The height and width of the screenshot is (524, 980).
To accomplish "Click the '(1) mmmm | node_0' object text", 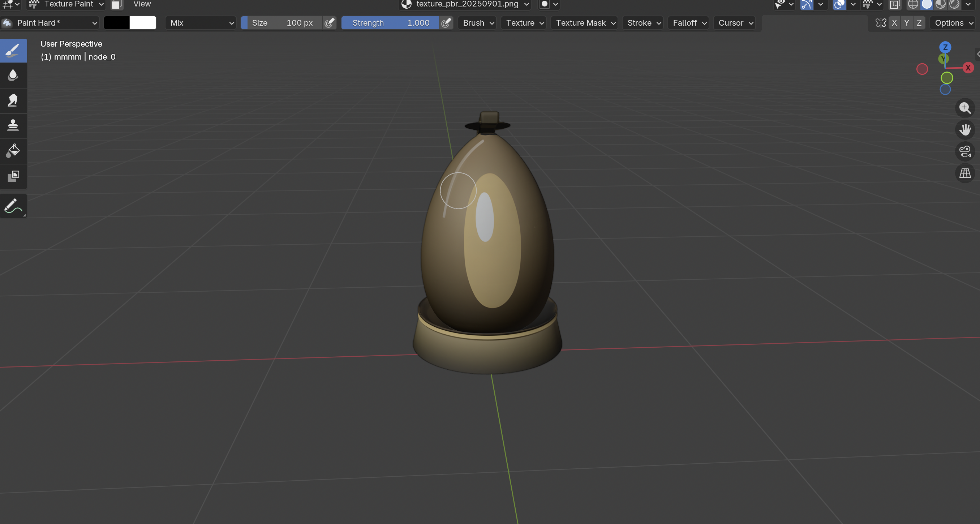I will (x=78, y=57).
